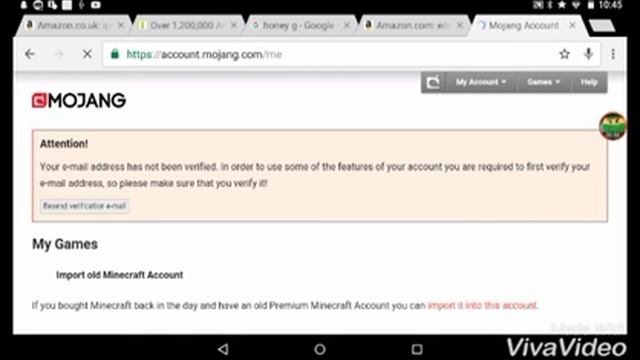This screenshot has width=640, height=360.
Task: Click the Attention! alert heading
Action: tap(64, 144)
